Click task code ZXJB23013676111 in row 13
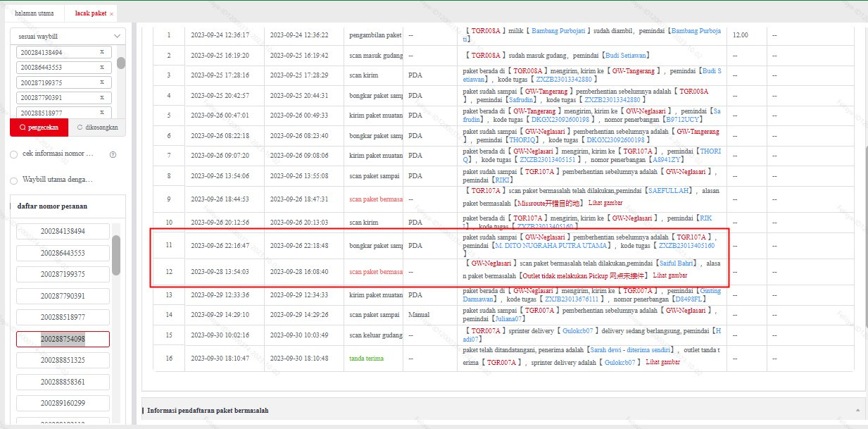Viewport: 868px width, 429px height. coord(572,299)
